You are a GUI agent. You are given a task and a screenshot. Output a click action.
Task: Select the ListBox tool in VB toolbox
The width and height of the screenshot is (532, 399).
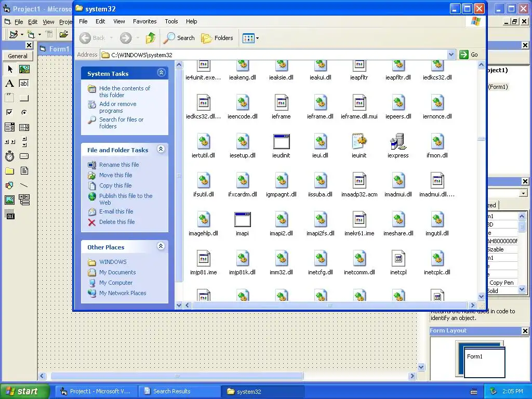click(x=24, y=127)
